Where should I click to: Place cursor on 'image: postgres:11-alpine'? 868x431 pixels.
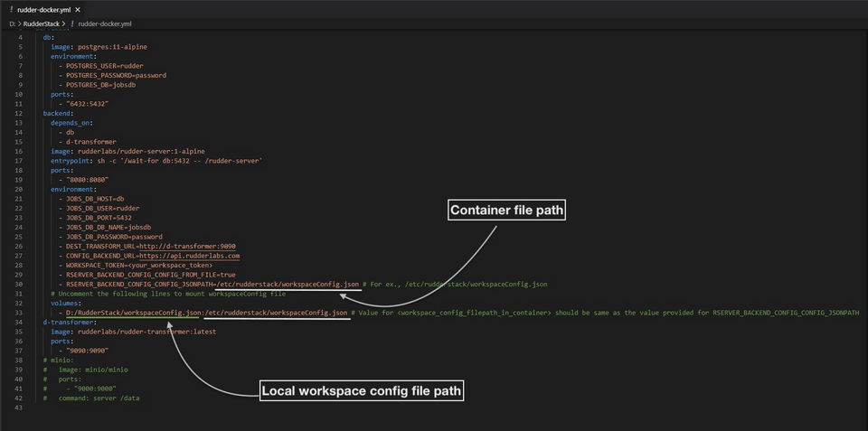[99, 47]
